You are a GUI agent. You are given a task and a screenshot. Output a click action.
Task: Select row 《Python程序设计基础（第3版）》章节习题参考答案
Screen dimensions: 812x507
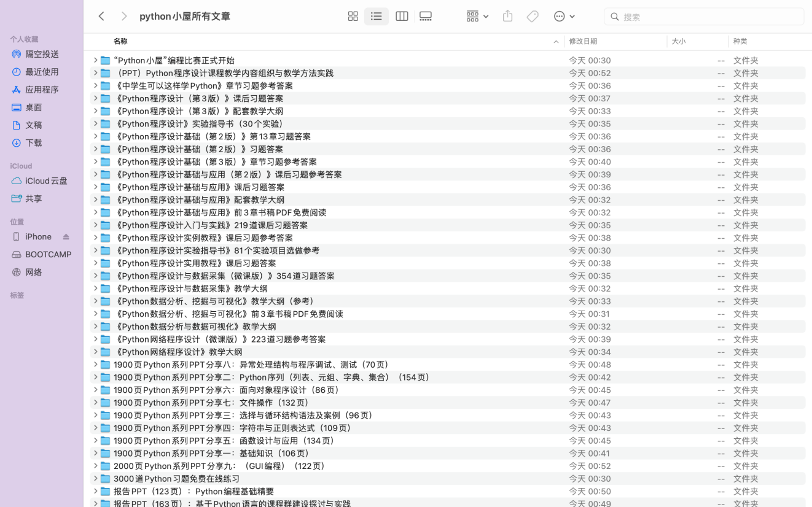click(448, 162)
